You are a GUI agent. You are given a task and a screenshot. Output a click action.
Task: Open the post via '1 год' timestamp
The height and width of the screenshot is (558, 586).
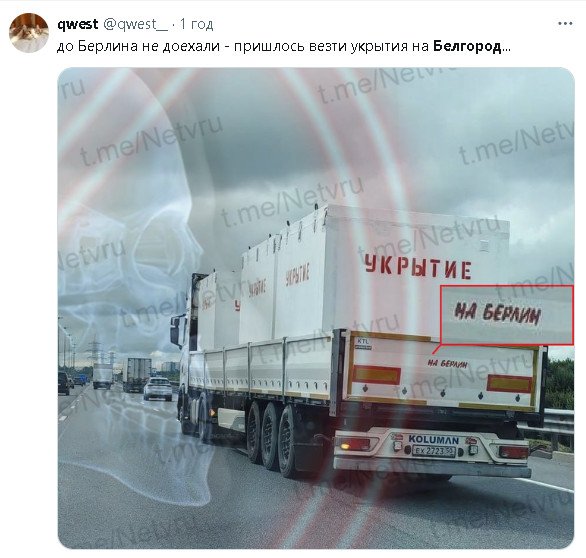tap(197, 24)
